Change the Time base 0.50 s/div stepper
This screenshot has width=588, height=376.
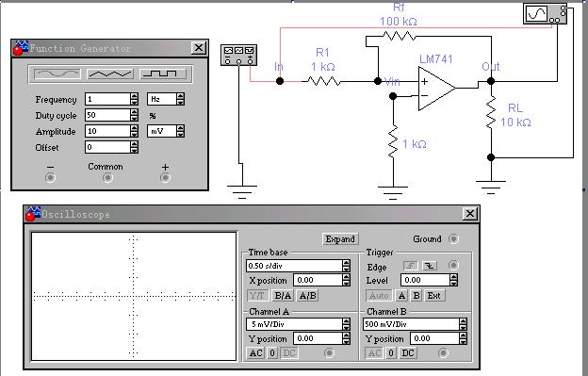tap(346, 266)
